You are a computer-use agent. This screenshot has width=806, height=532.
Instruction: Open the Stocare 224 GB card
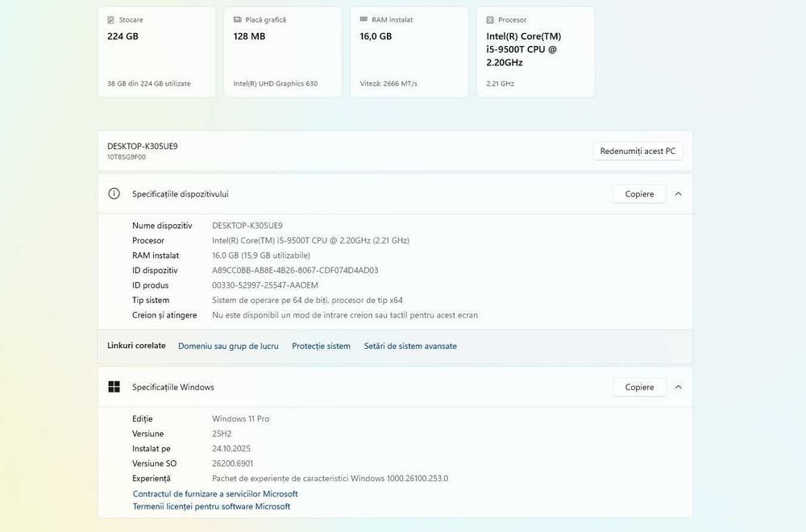(x=156, y=52)
